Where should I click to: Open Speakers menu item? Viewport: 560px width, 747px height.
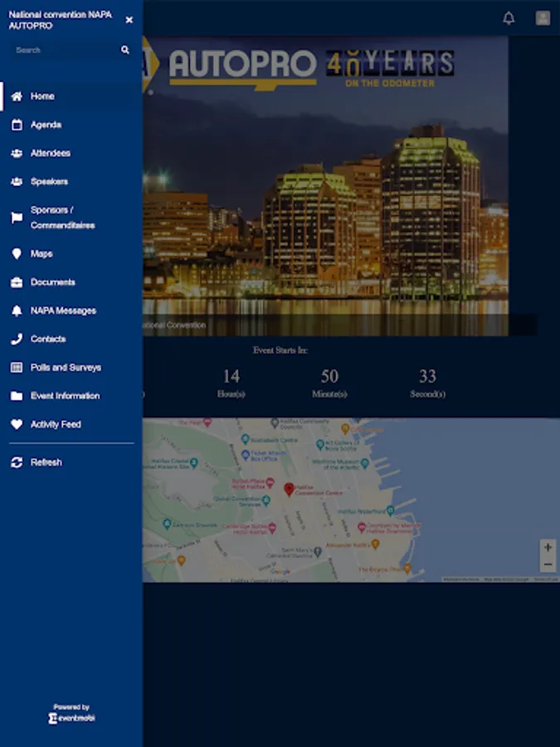[x=71, y=182]
